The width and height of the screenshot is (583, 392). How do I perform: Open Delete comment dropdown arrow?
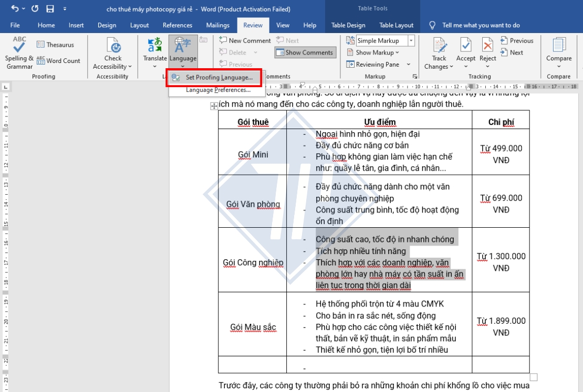click(x=255, y=53)
